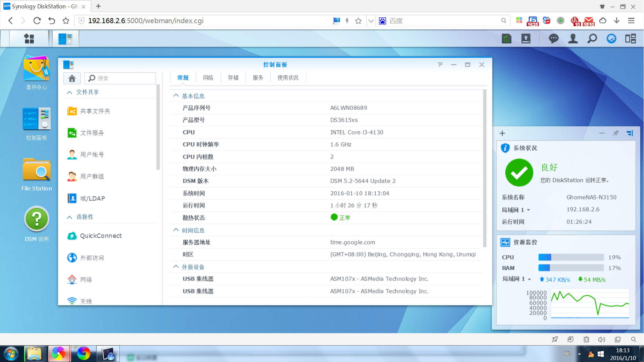Viewport: 644px width, 362px height.
Task: Open Wireless settings in sidebar
Action: 80,301
